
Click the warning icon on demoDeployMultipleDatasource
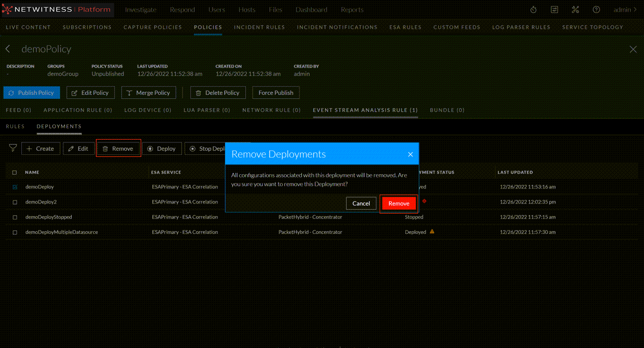tap(432, 232)
